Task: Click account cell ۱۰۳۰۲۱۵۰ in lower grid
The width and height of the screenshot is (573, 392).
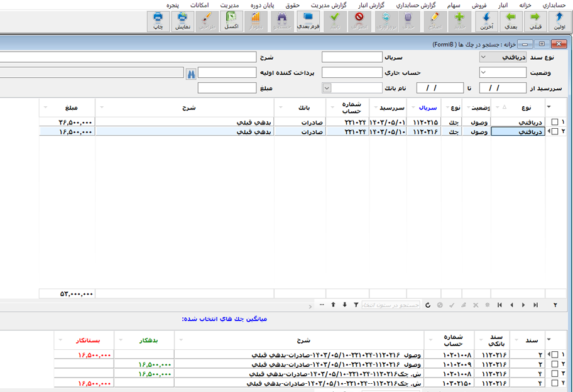Action: (449, 383)
